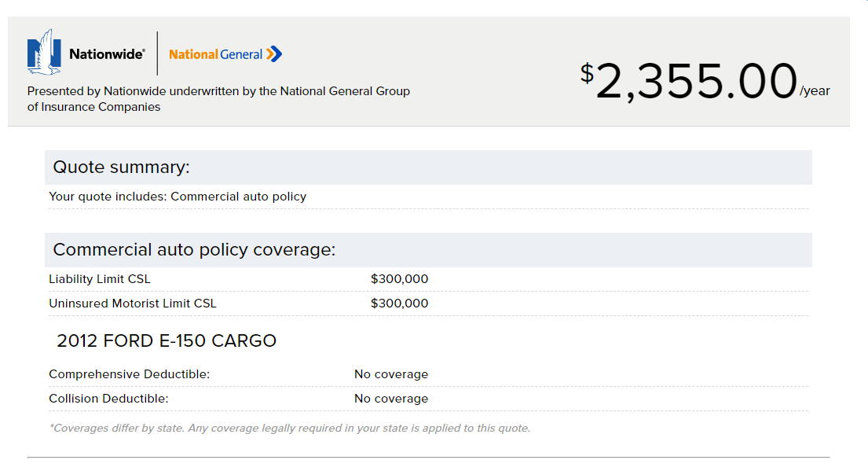Select the '2012 FORD E-150 CARGO' vehicle heading
868x471 pixels.
coord(167,341)
